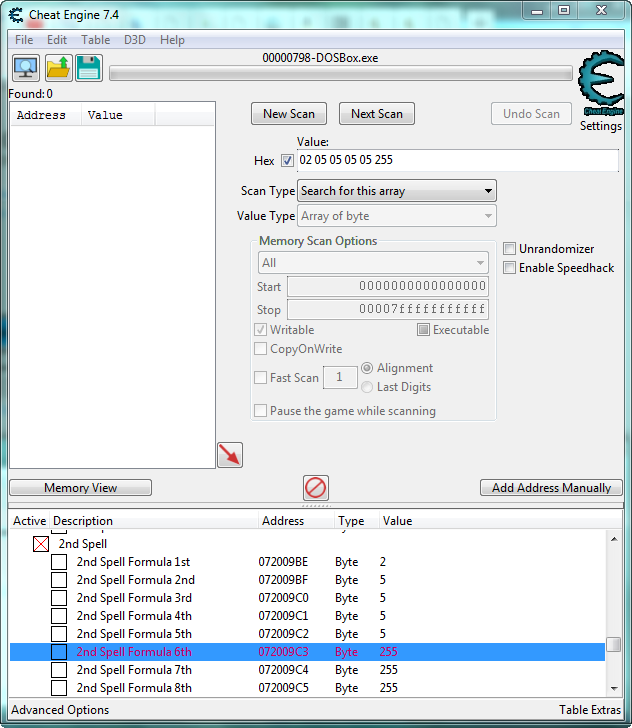
Task: Open the Table menu
Action: [96, 40]
